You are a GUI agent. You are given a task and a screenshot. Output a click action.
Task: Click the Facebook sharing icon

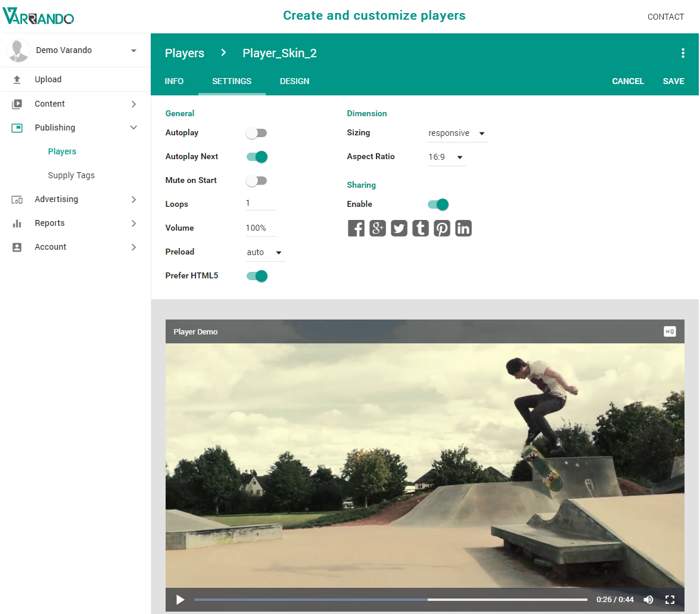[356, 228]
